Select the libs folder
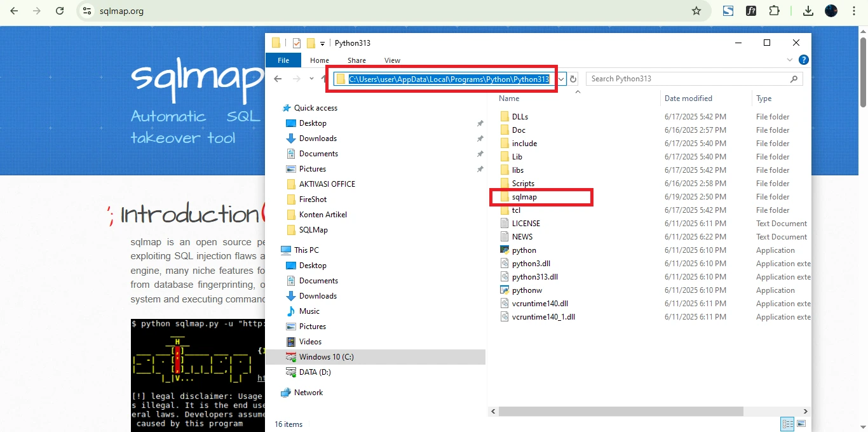868x432 pixels. [518, 170]
